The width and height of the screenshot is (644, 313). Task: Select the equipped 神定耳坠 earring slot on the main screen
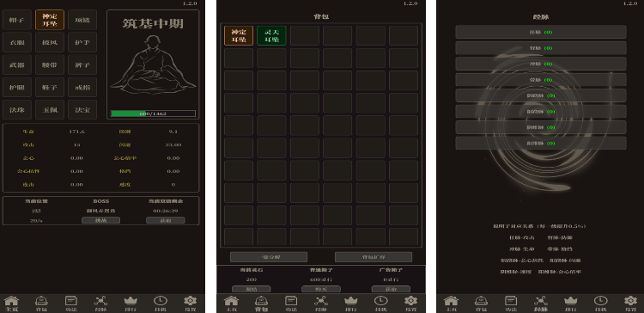coord(50,20)
